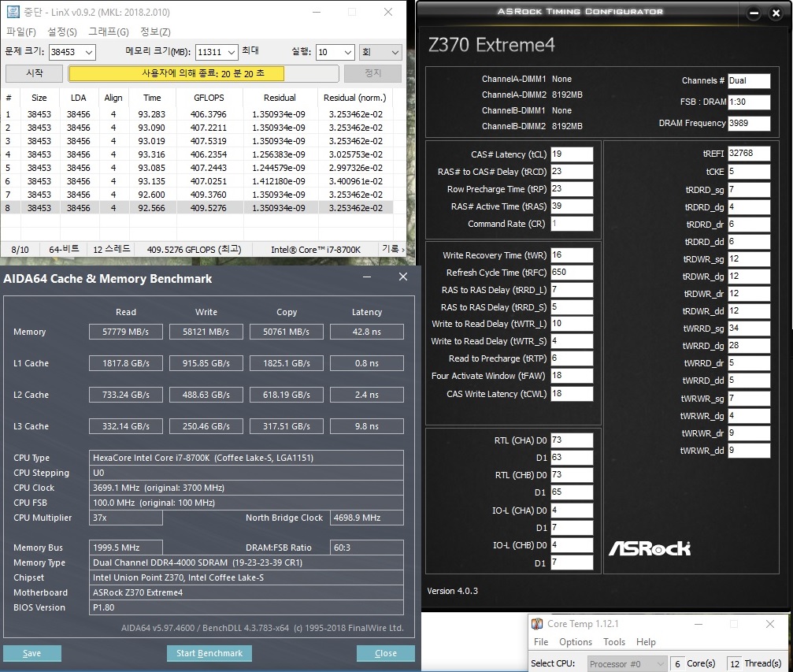The width and height of the screenshot is (793, 672).
Task: Click the Command Rate (CR) field
Action: coord(572,223)
